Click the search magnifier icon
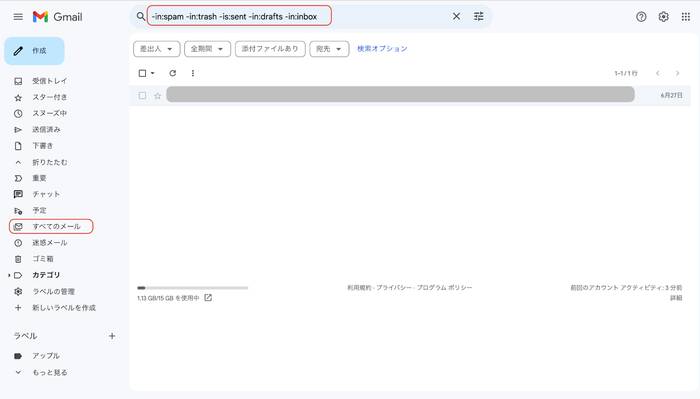 click(141, 17)
